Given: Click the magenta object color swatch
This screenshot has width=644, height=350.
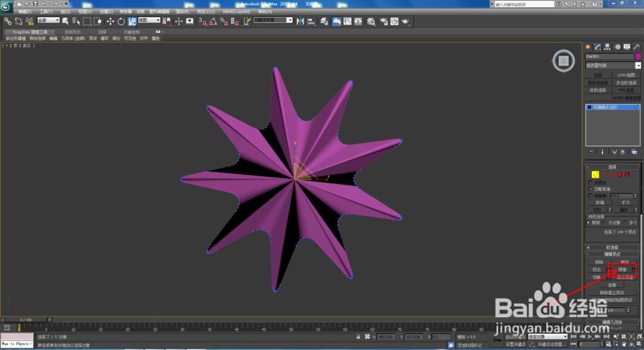Looking at the screenshot, I should 638,56.
